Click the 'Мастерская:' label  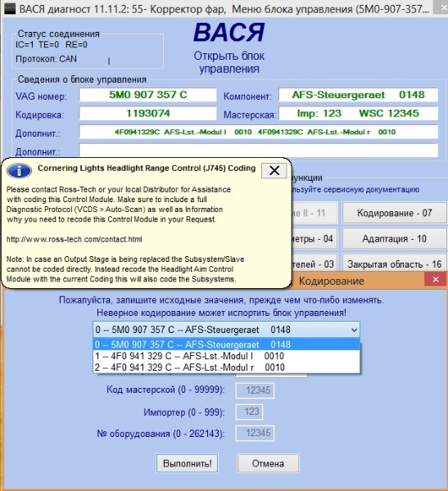250,115
